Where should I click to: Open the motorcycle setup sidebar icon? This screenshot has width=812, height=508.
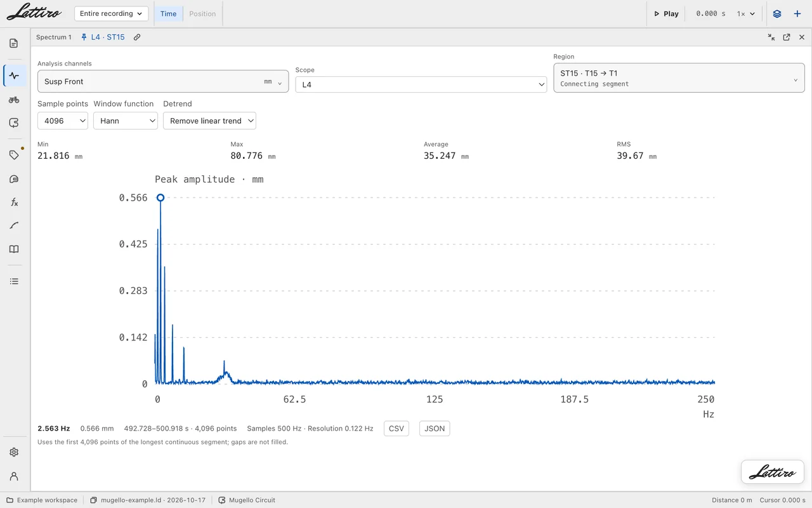point(14,100)
